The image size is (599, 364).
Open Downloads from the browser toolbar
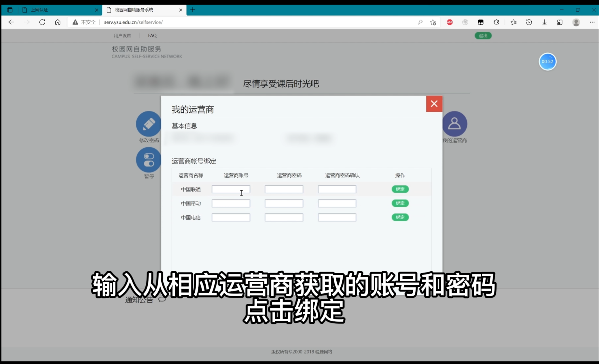click(544, 22)
